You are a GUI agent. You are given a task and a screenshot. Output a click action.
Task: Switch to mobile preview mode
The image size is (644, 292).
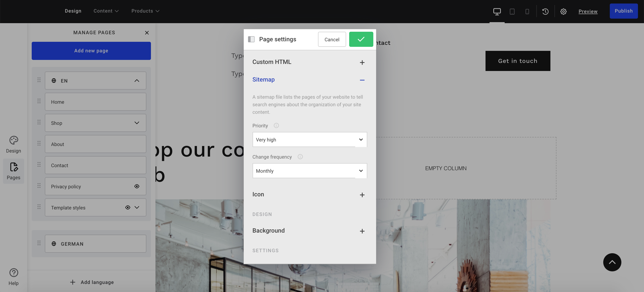point(527,11)
